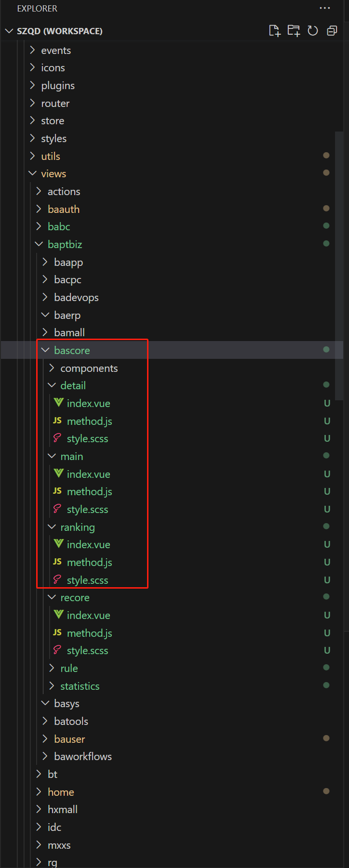Viewport: 349px width, 868px height.
Task: Select the idc folder
Action: (x=54, y=828)
